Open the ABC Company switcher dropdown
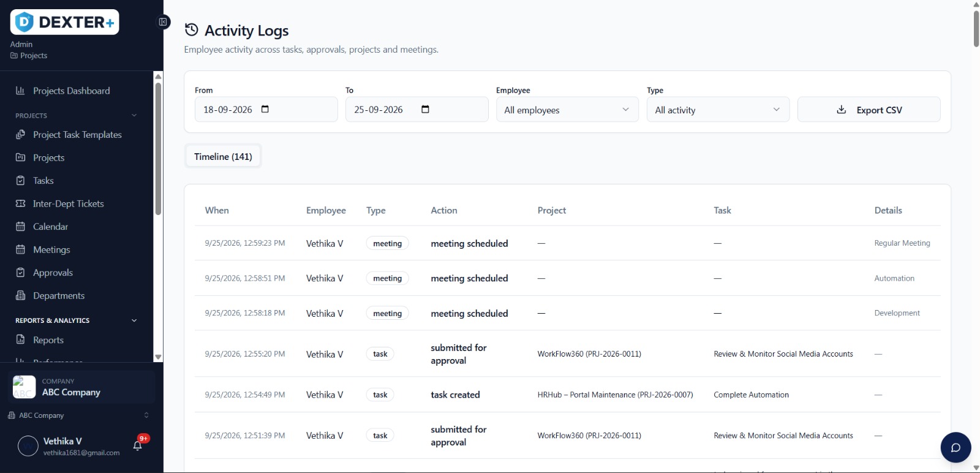Image resolution: width=980 pixels, height=473 pixels. coord(78,415)
